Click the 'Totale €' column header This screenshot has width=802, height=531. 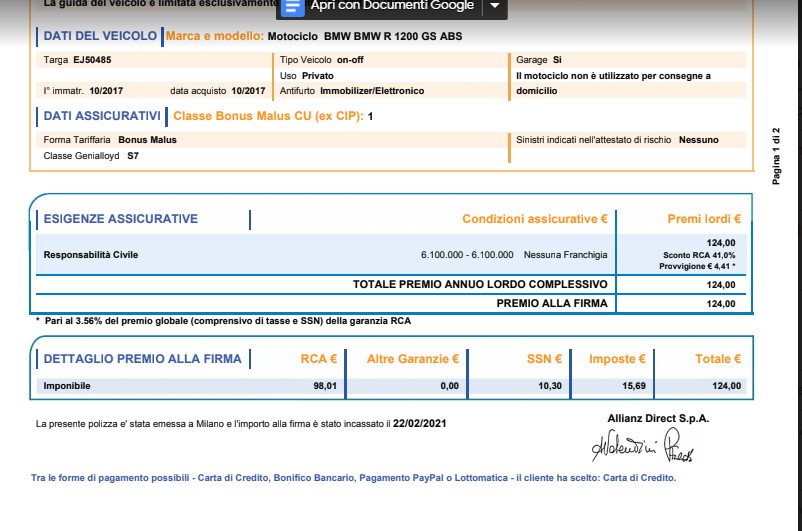(x=718, y=359)
